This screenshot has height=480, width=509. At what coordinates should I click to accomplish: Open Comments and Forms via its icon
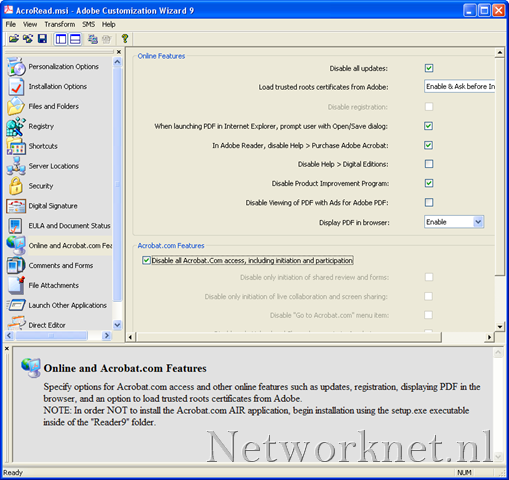[x=16, y=266]
